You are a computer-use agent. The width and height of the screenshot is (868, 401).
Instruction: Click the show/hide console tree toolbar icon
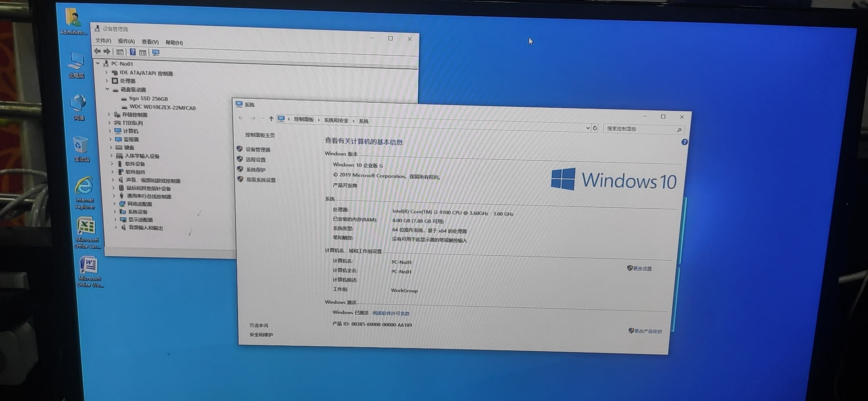coord(120,52)
